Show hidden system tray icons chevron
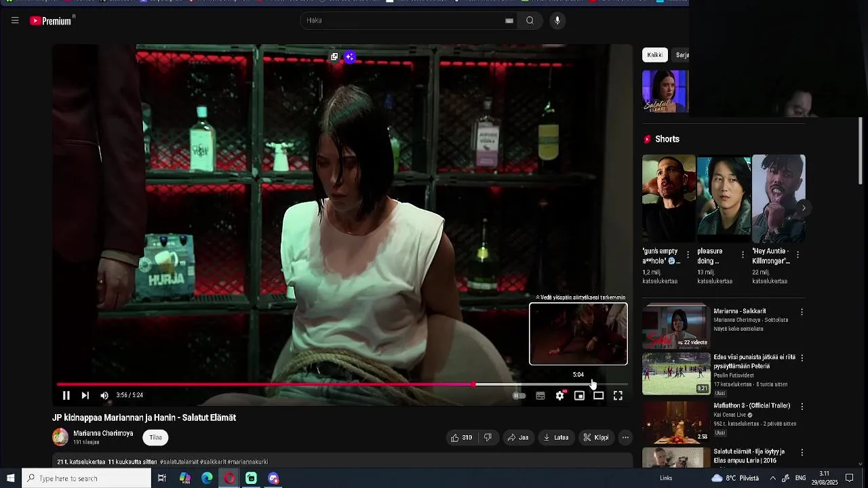The width and height of the screenshot is (868, 488). [772, 479]
